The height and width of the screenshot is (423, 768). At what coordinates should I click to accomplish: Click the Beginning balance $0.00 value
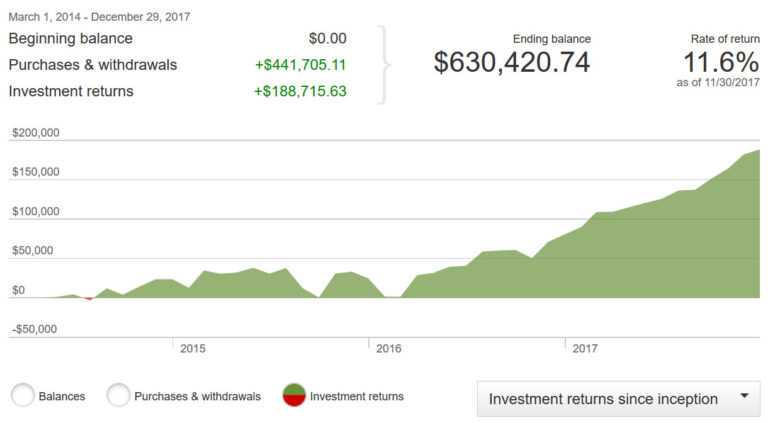tap(327, 39)
